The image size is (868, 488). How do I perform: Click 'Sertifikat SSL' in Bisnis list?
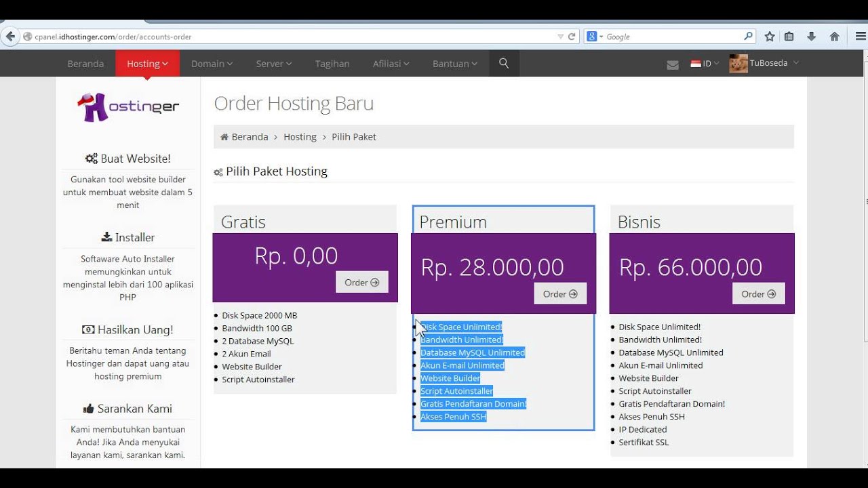(644, 443)
